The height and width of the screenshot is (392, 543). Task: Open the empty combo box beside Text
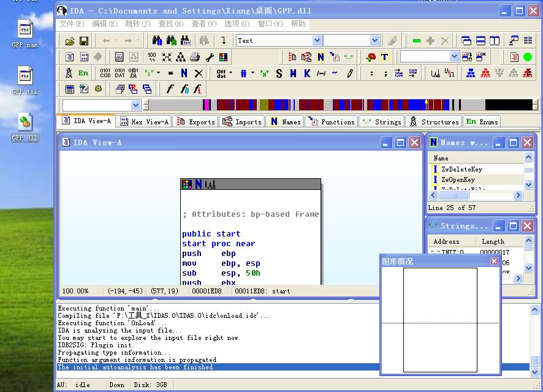pyautogui.click(x=374, y=41)
